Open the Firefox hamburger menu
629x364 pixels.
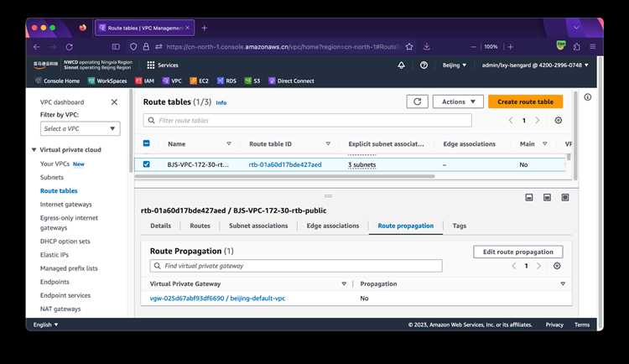coord(592,47)
